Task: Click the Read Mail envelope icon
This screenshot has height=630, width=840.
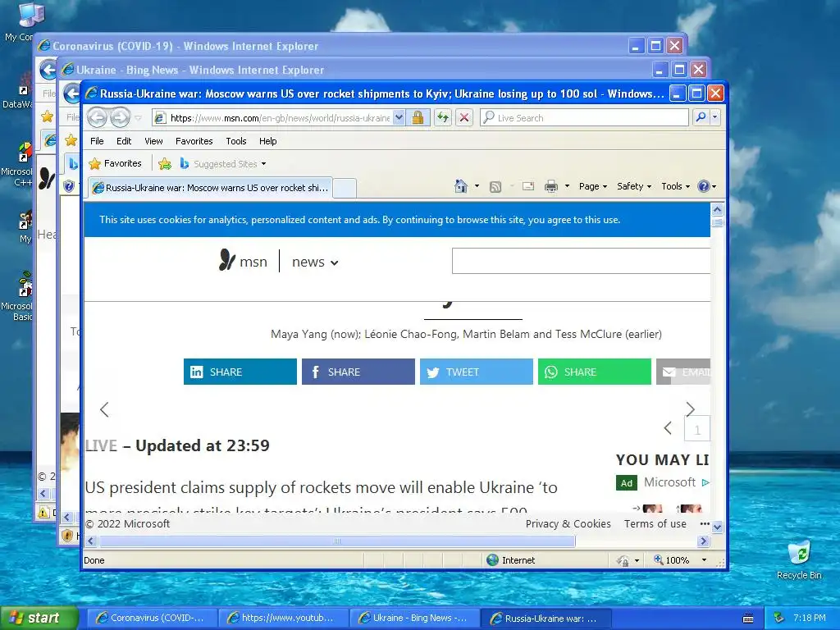Action: coord(528,186)
